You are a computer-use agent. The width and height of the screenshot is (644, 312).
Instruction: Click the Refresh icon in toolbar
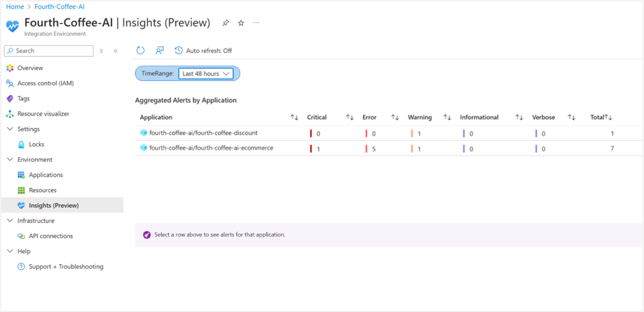[x=141, y=51]
